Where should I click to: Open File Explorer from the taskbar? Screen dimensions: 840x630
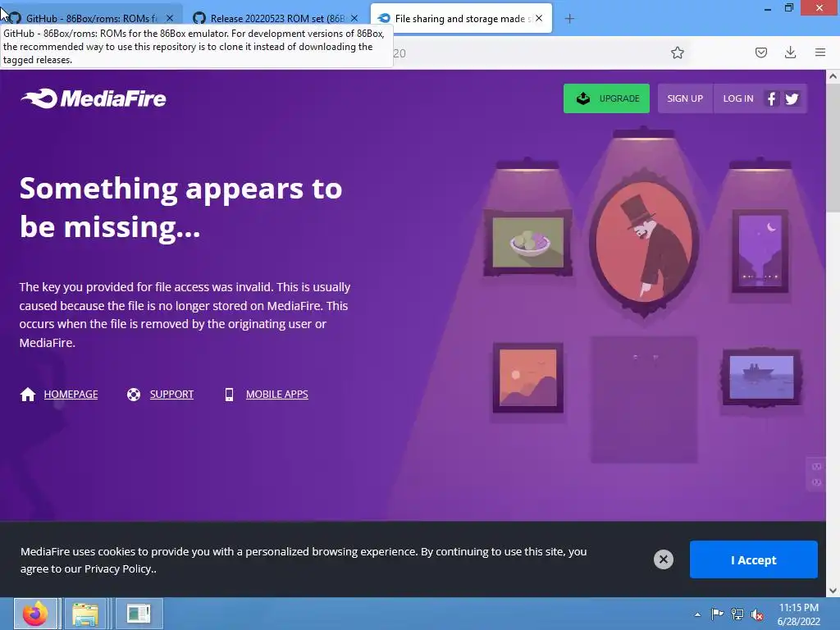pos(85,614)
